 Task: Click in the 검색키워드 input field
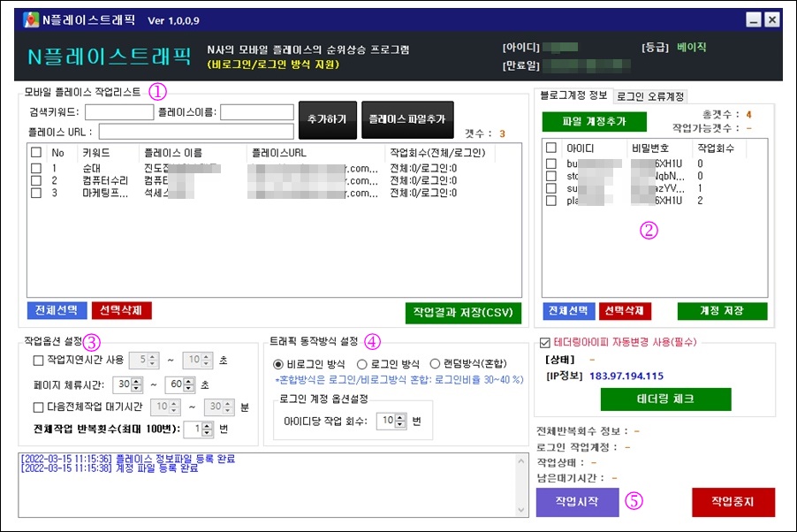click(119, 112)
